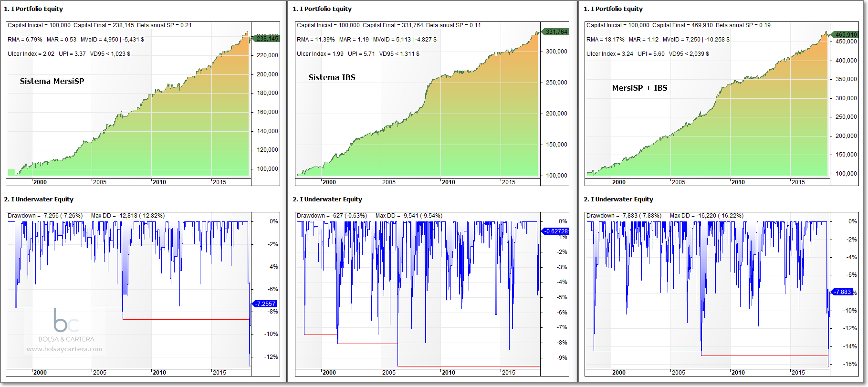Click 'Drawdown = -627 (-0.63%)'
Screen dimensions: 868x387
pos(332,216)
